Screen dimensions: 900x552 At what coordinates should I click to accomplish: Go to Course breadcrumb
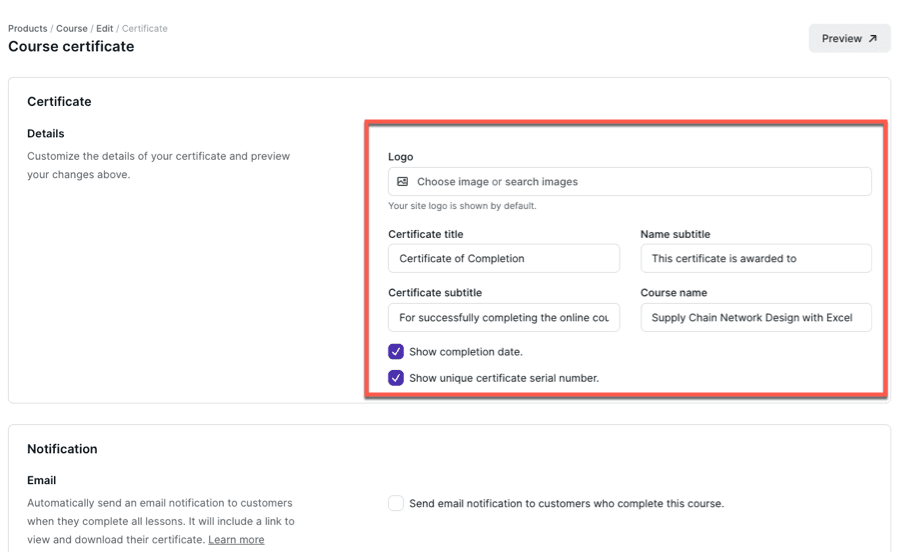tap(72, 29)
